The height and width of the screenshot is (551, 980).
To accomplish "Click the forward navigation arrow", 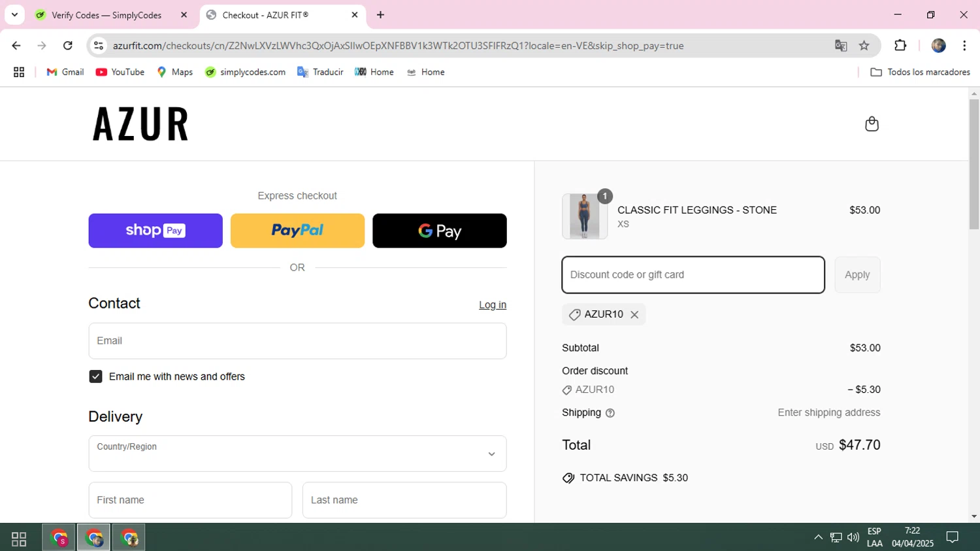I will 42,46.
